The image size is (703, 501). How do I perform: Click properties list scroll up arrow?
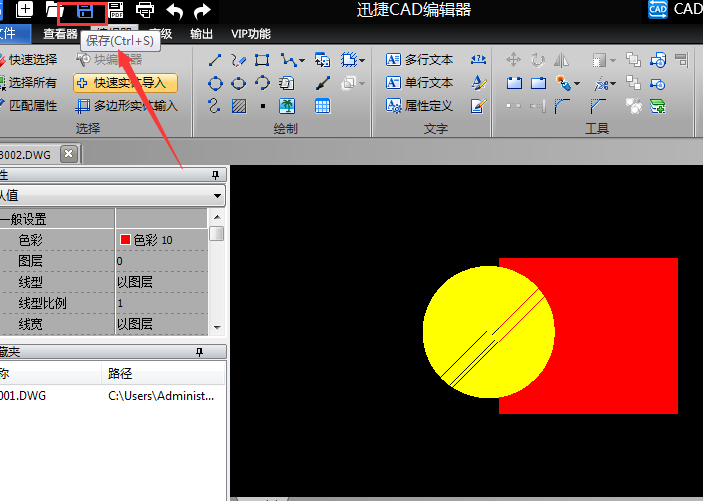[217, 217]
